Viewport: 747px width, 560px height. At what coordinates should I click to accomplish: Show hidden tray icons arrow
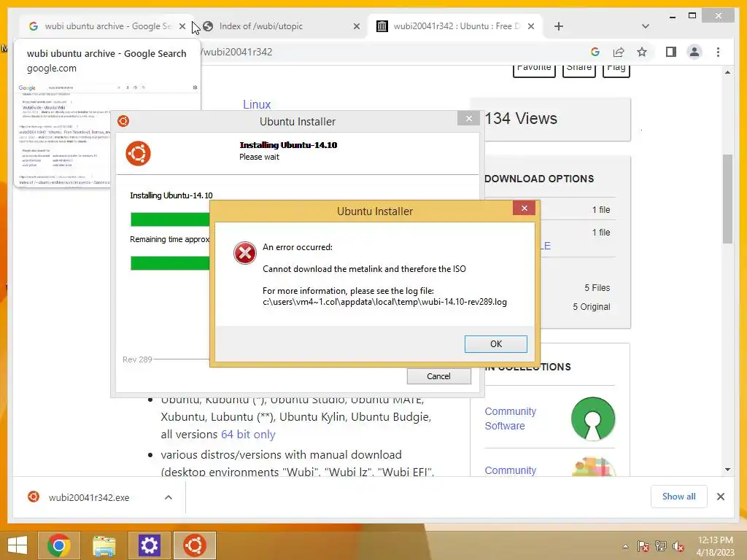(625, 546)
